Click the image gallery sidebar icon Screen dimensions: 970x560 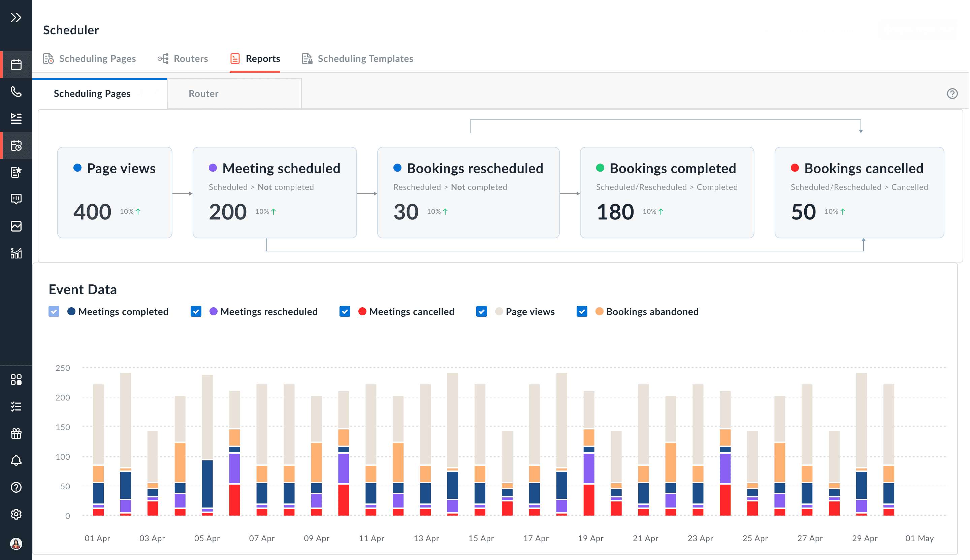(x=16, y=226)
